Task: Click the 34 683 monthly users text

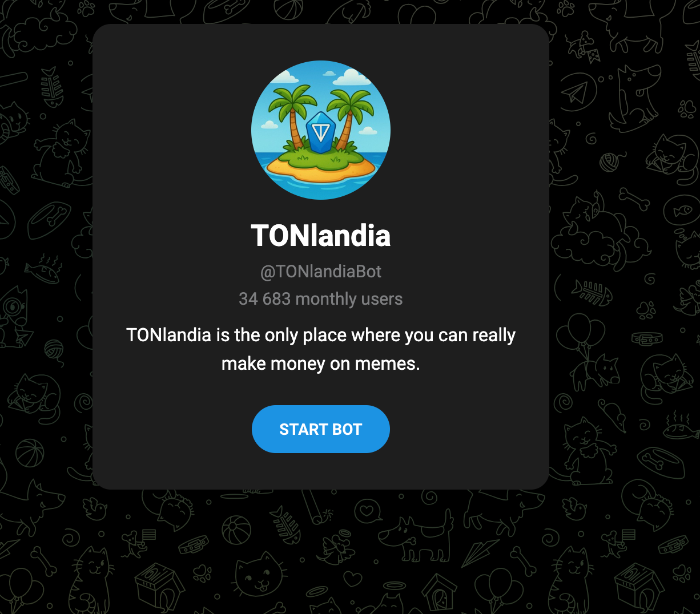Action: pos(321,299)
